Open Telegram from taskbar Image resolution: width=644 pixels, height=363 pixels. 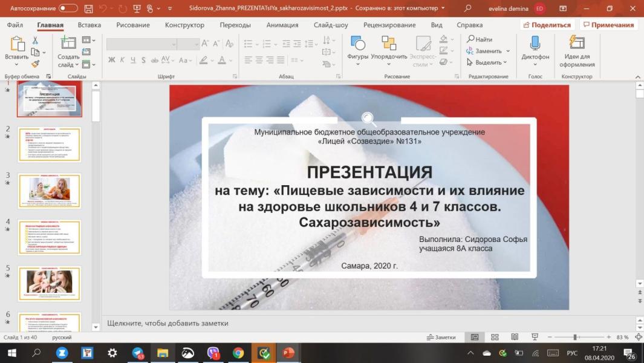click(138, 353)
